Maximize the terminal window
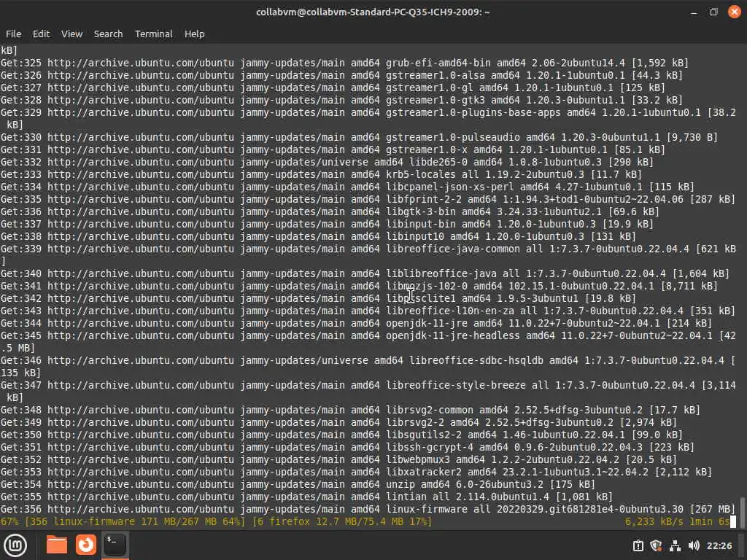Screen dimensions: 747x560 point(713,12)
